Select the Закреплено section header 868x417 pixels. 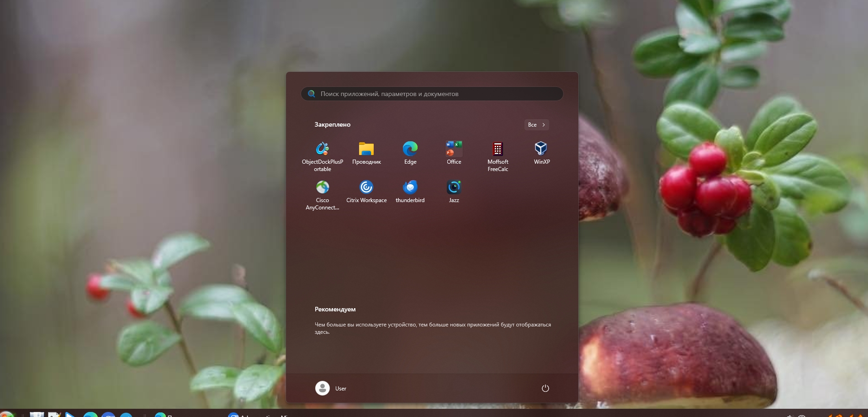click(x=332, y=124)
